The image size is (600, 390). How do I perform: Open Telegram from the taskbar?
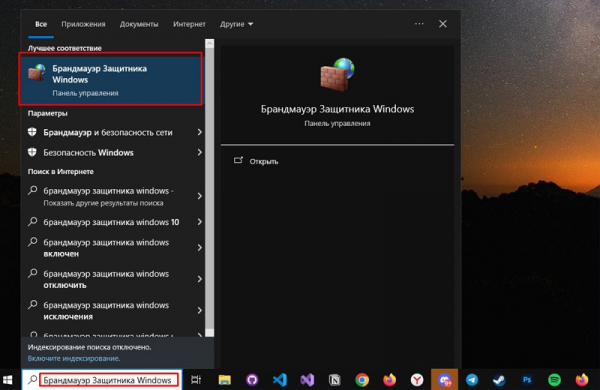(x=472, y=380)
